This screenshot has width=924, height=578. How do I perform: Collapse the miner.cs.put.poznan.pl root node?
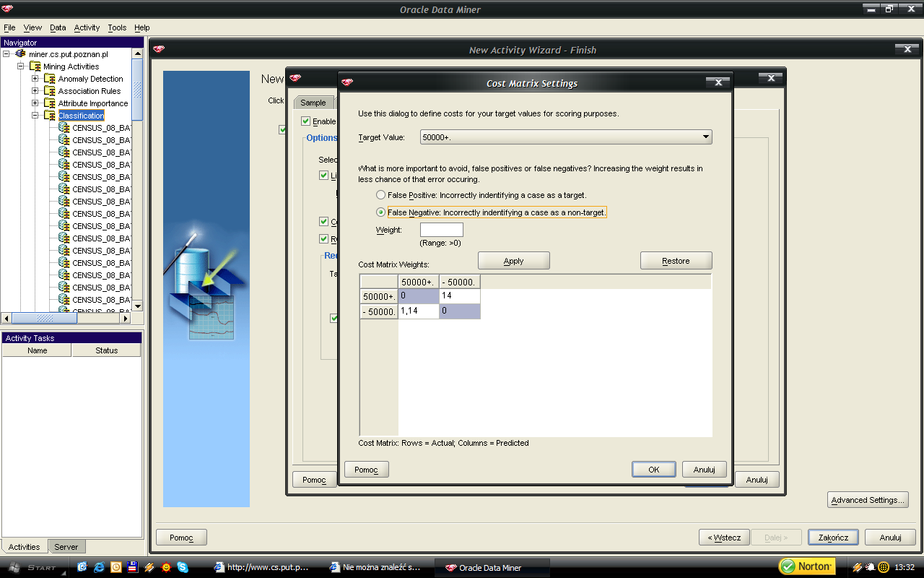tap(7, 54)
